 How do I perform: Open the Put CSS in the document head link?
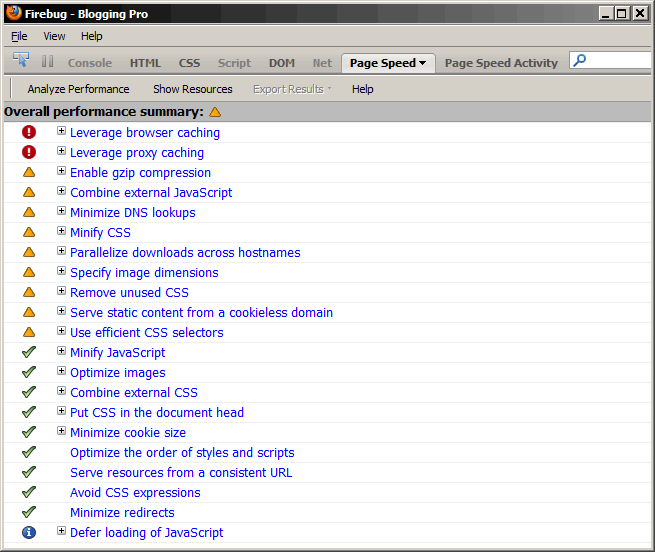coord(157,412)
